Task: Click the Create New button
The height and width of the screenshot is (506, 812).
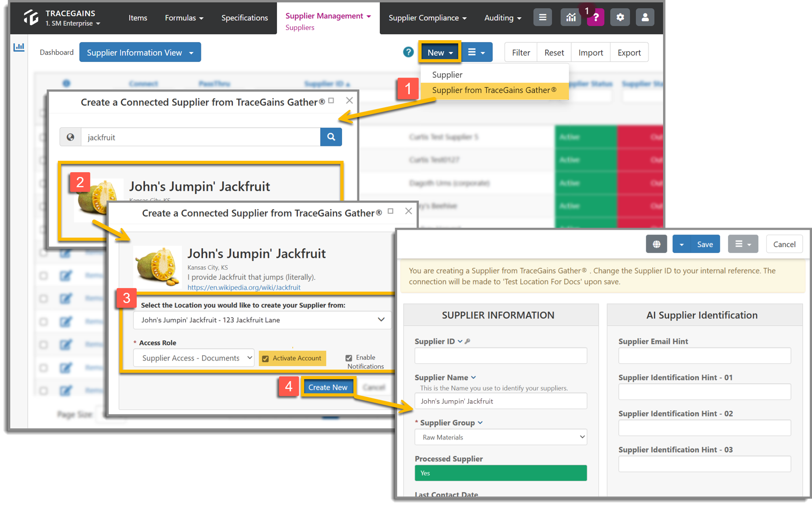Action: (328, 387)
